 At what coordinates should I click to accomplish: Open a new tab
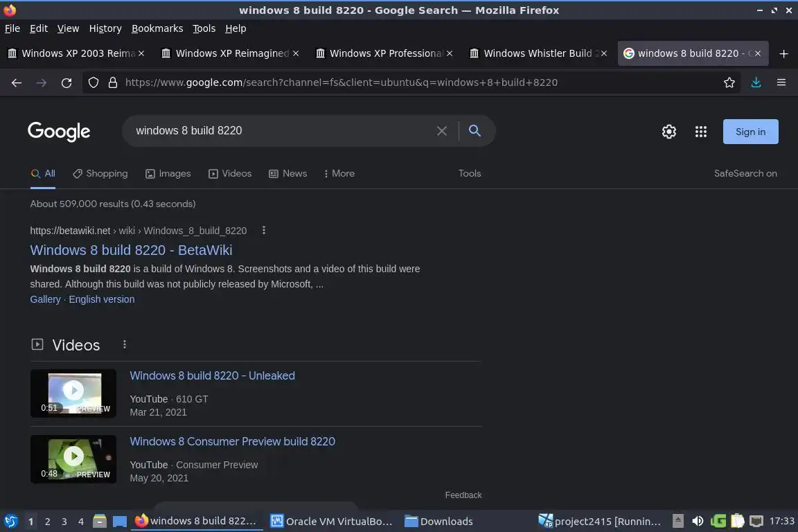click(783, 53)
